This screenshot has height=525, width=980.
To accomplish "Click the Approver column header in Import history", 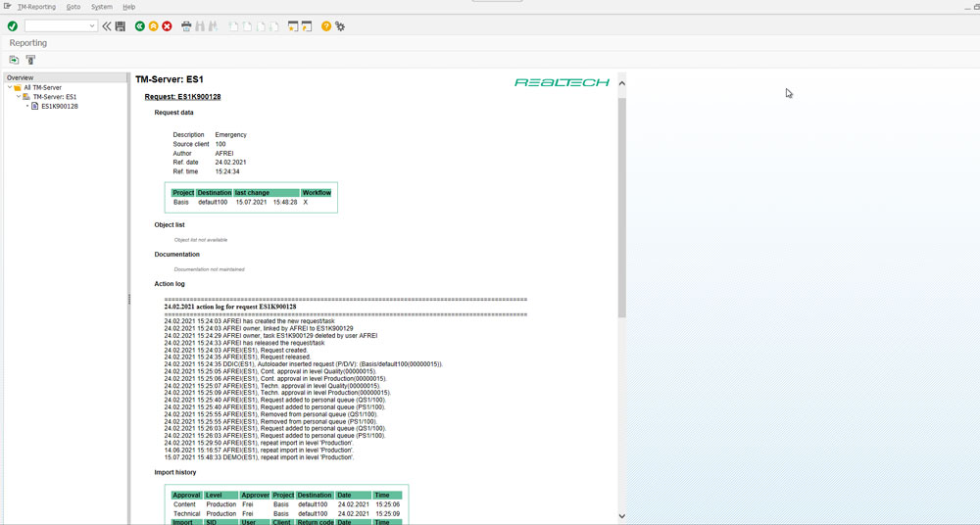I will pyautogui.click(x=255, y=495).
